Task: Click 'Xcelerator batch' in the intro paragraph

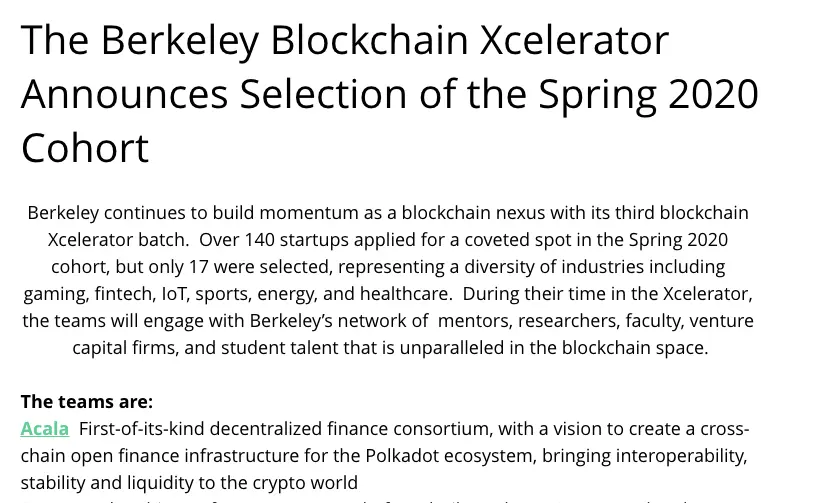Action: coord(118,240)
